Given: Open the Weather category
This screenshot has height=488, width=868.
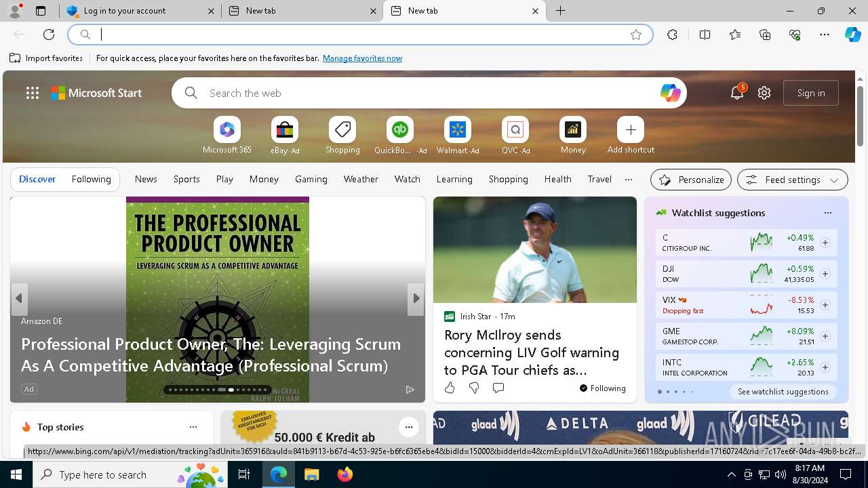Looking at the screenshot, I should tap(361, 179).
